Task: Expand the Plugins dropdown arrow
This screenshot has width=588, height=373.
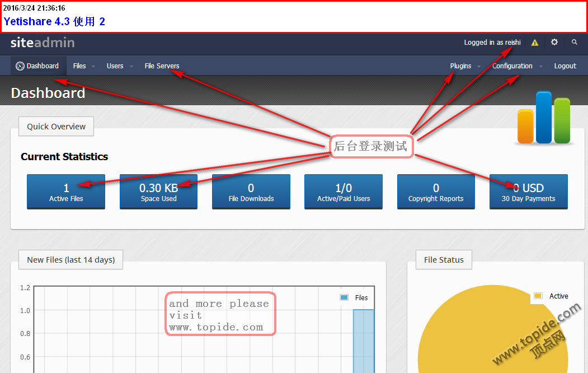Action: click(x=479, y=67)
